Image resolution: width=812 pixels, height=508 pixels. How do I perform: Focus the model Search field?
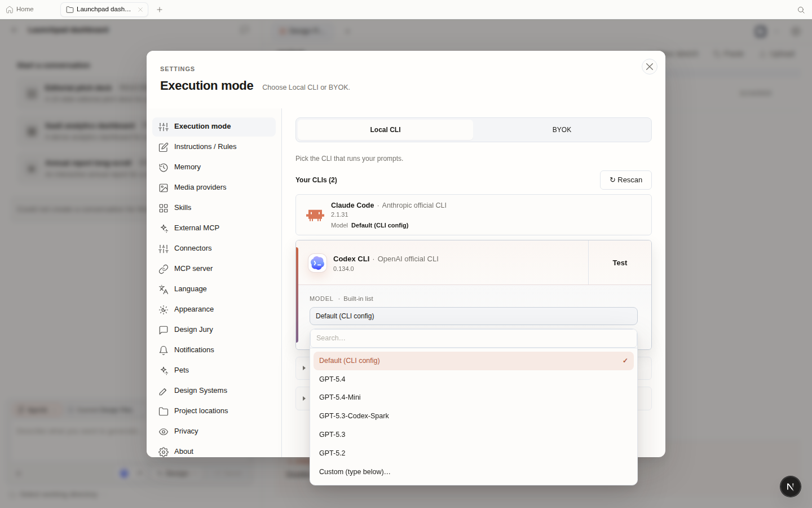(474, 338)
